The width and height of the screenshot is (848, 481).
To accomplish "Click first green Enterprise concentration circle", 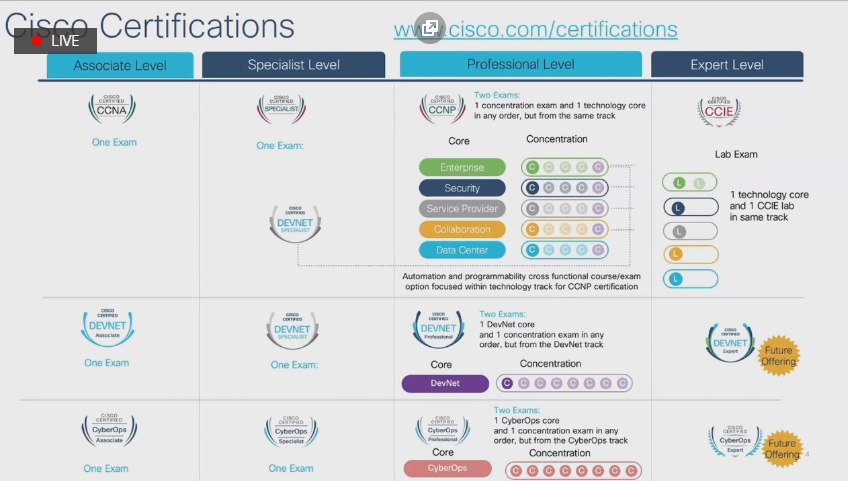I will pos(532,167).
